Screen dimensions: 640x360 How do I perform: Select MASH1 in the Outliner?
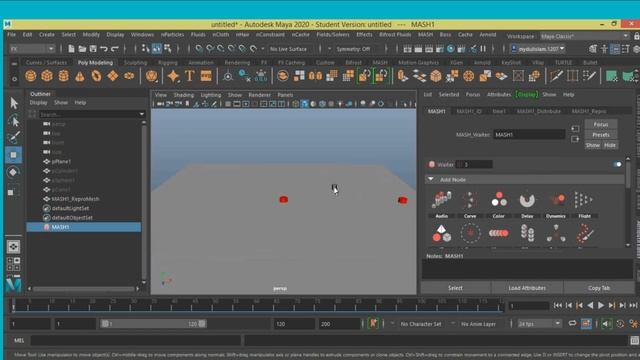coord(84,227)
